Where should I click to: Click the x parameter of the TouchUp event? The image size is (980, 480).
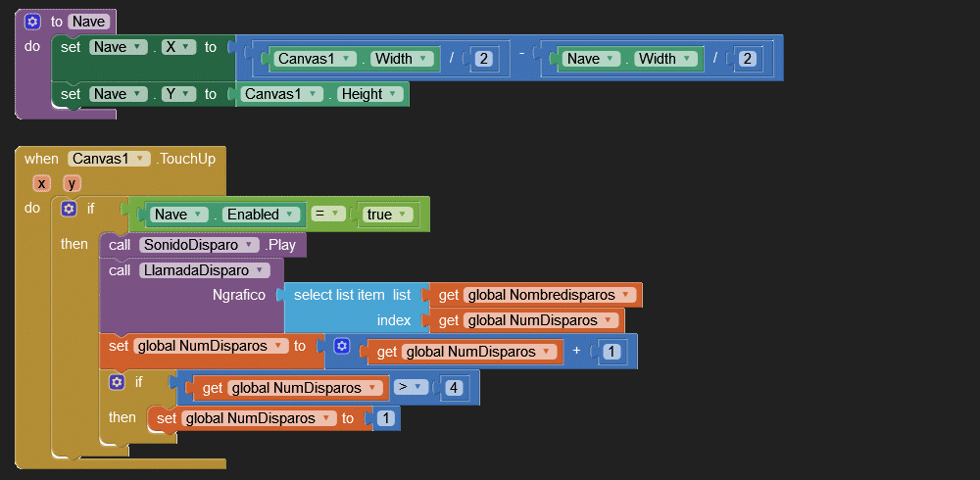click(41, 183)
